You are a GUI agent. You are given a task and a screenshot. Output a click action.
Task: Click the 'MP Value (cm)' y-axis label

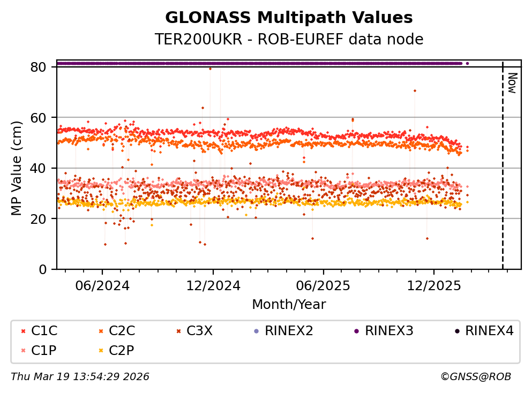17,169
